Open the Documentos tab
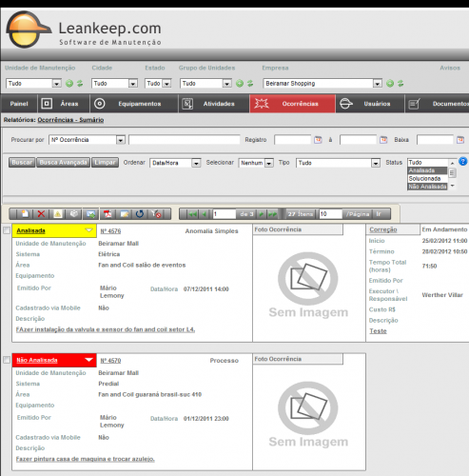469x476 pixels. [438, 104]
